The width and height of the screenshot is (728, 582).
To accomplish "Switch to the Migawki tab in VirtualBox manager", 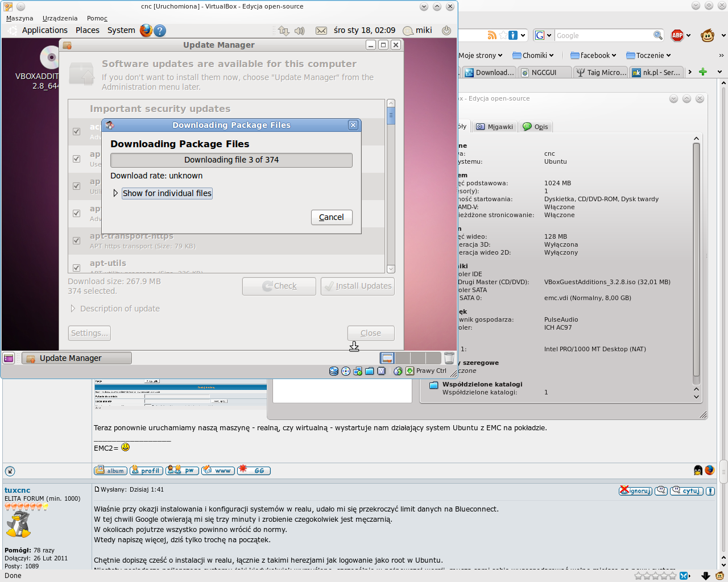I will click(x=494, y=127).
